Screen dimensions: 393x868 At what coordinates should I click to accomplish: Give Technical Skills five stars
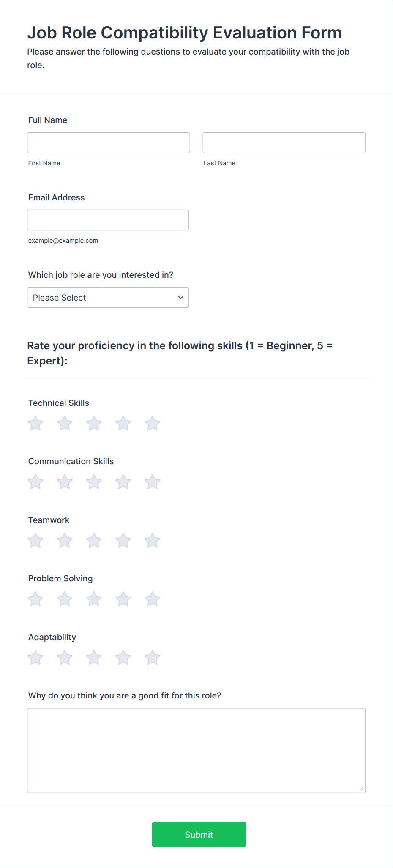click(153, 423)
